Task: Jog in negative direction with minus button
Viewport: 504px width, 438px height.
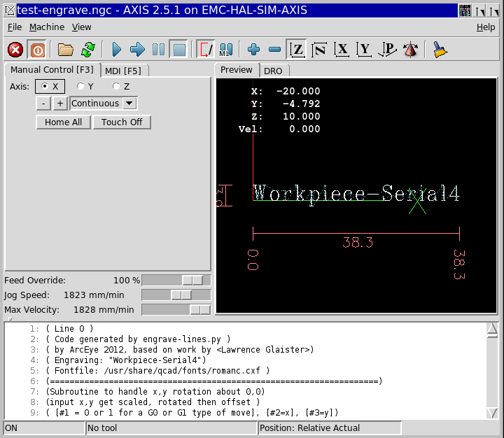Action: pos(43,104)
